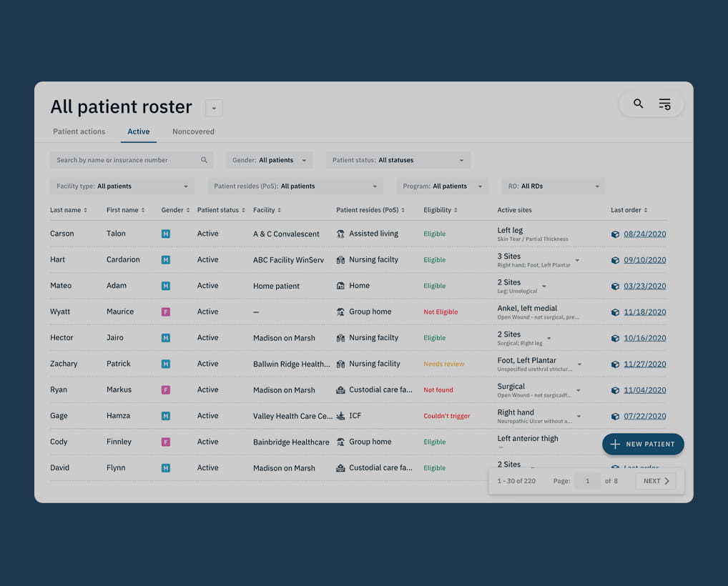Screen dimensions: 728x586
Task: Open Patient status filter dropdown
Action: pos(398,160)
